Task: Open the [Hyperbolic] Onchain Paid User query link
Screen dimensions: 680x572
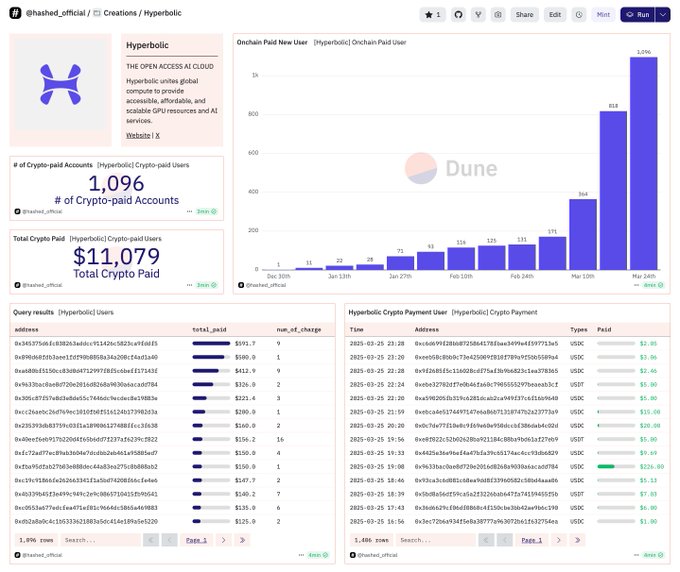Action: click(x=360, y=42)
